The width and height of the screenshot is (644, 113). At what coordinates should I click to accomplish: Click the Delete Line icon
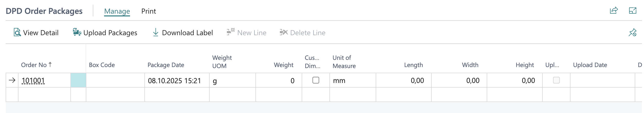[283, 32]
